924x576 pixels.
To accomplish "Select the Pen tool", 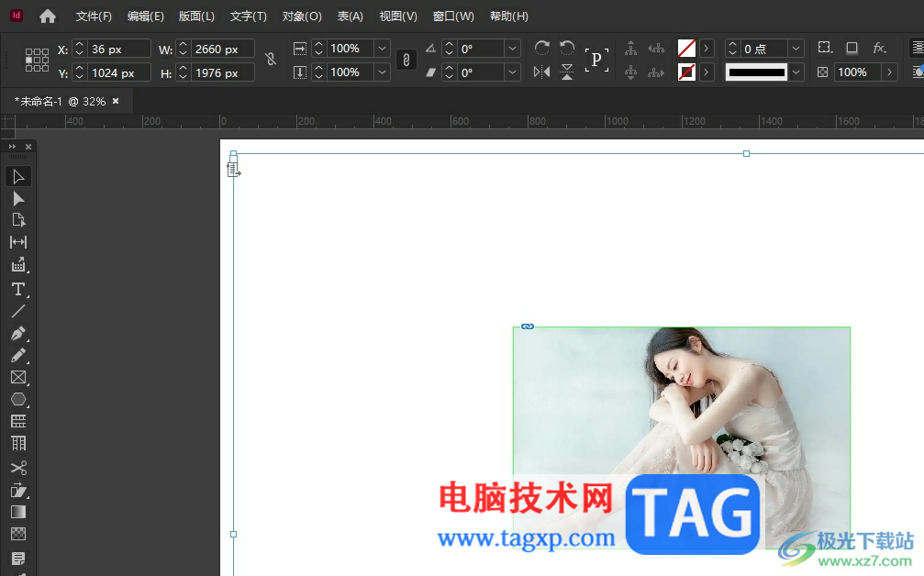I will (x=17, y=333).
